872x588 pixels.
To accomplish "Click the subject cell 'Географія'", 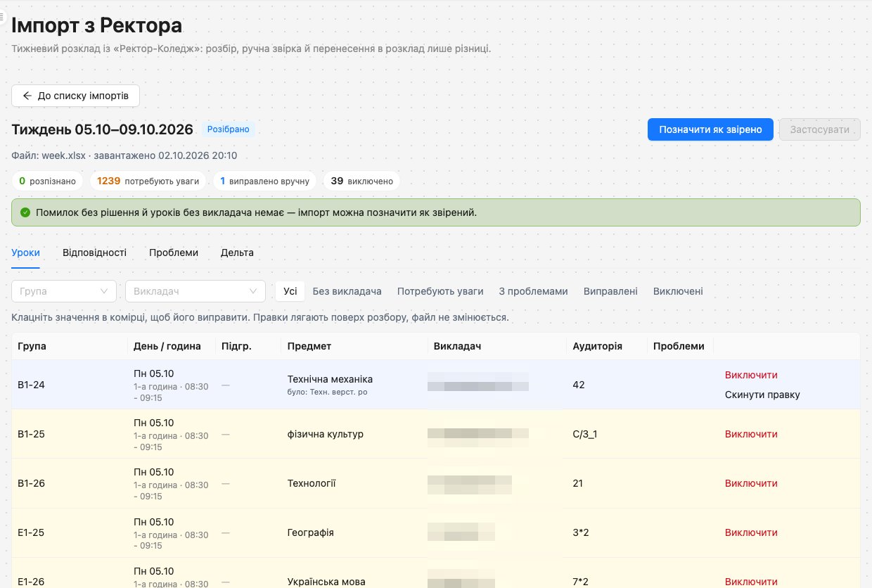I will pos(310,532).
